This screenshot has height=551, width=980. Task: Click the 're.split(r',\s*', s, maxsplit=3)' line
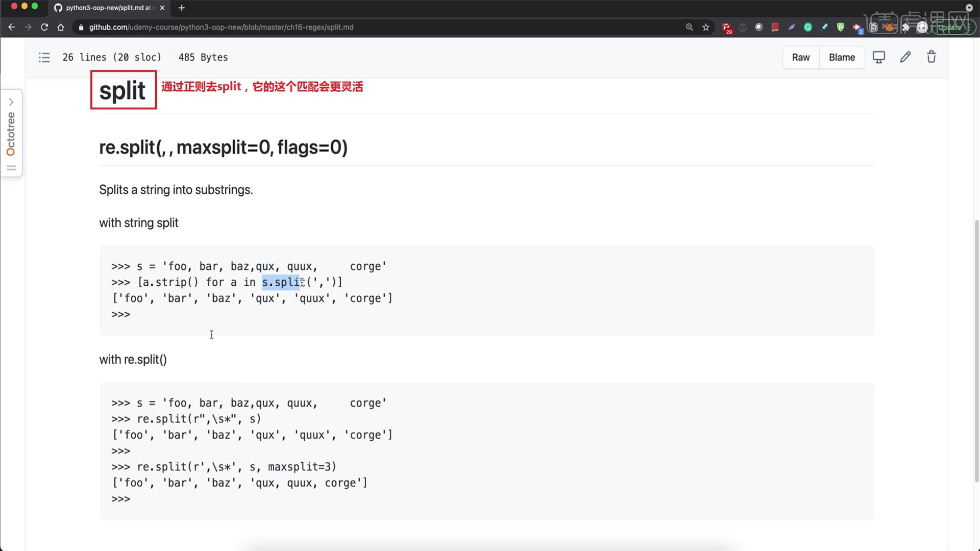click(x=224, y=467)
